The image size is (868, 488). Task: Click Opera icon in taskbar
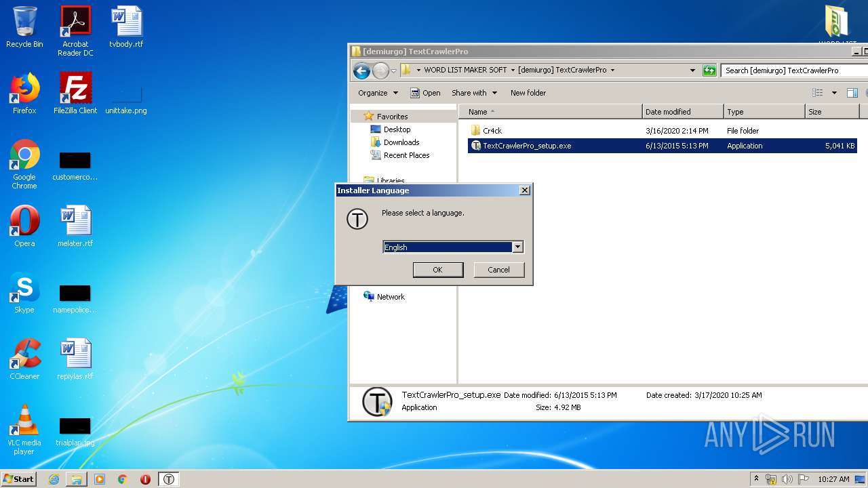click(x=145, y=479)
